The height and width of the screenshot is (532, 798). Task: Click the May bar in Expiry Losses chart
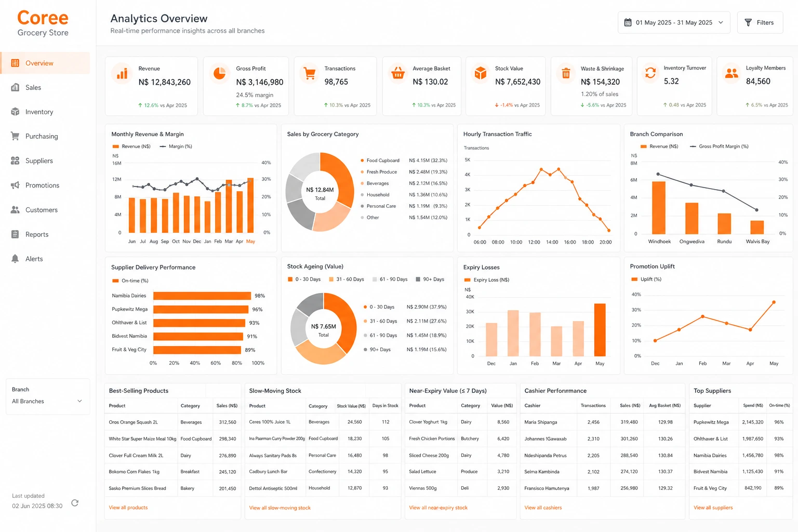[x=600, y=330]
